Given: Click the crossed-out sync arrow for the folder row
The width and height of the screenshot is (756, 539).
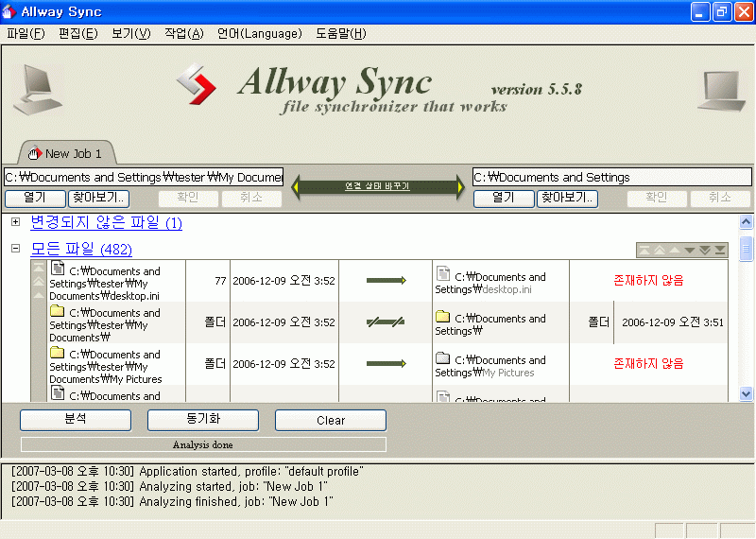Looking at the screenshot, I should click(x=386, y=322).
